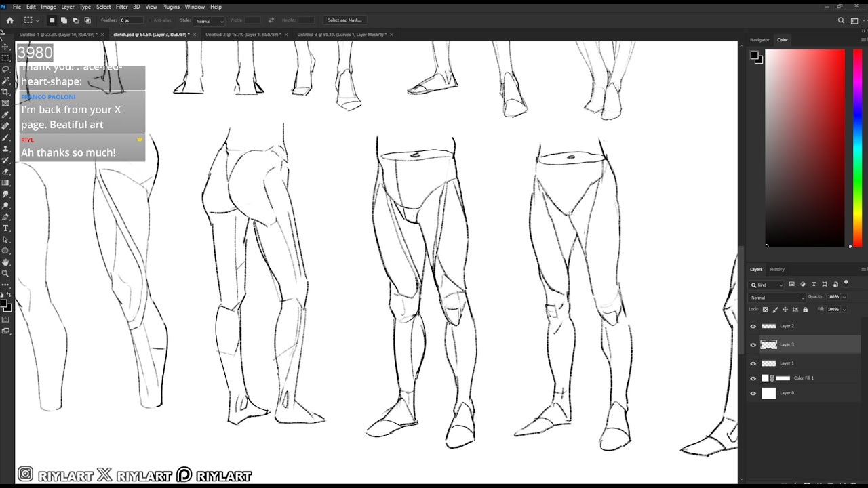
Task: Select the Eyedropper tool
Action: pos(5,115)
